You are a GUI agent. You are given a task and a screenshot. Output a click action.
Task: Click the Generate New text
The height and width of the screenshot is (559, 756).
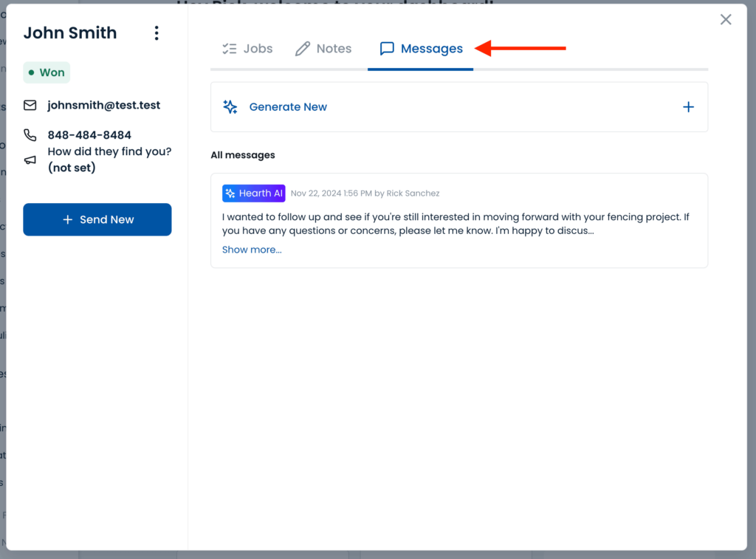pyautogui.click(x=288, y=107)
